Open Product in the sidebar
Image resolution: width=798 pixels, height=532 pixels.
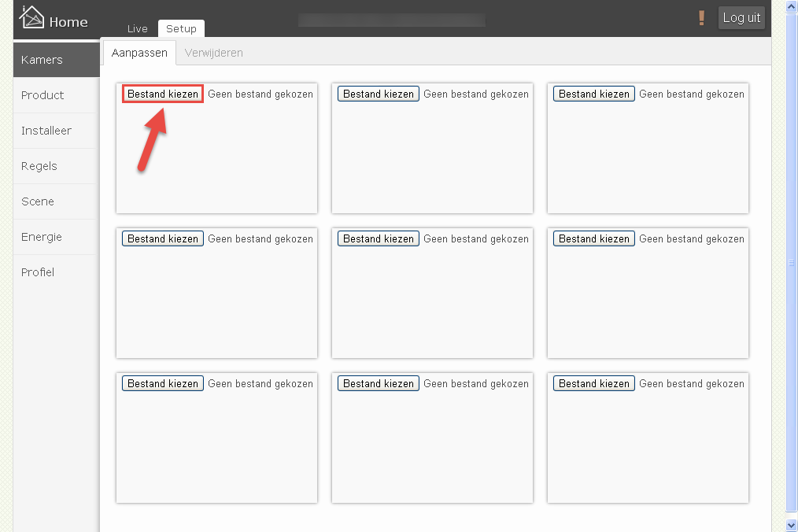[x=56, y=95]
